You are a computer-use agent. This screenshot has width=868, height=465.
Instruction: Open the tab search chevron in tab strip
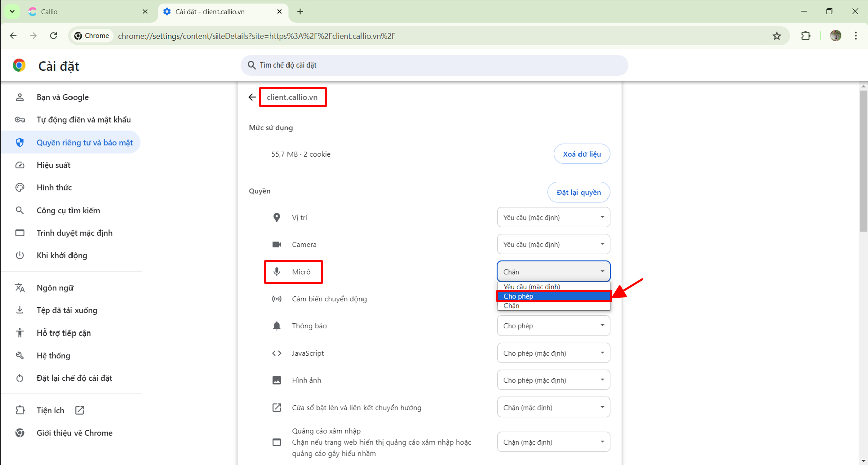click(12, 11)
